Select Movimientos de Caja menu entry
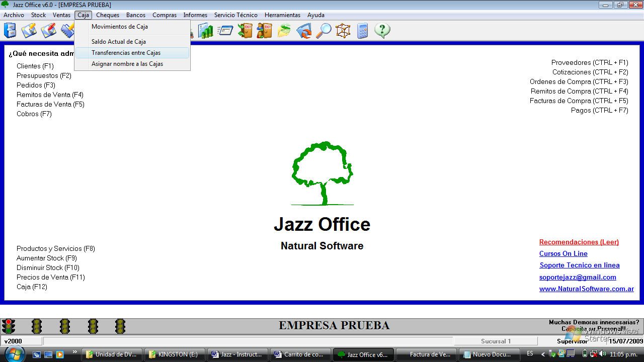Viewport: 644px width, 362px height. click(x=132, y=27)
